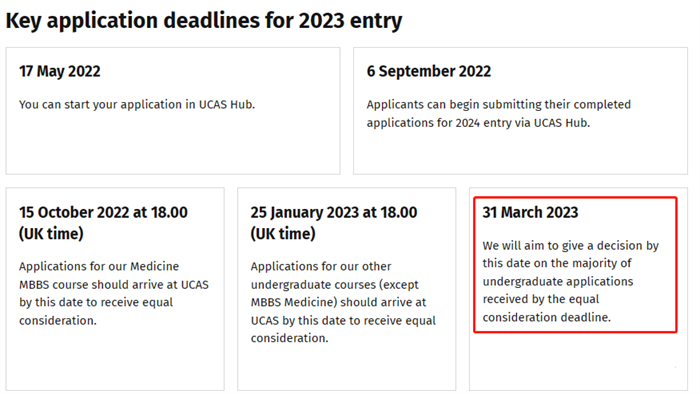Click the 'applications for 2024 entry' line

pos(478,123)
